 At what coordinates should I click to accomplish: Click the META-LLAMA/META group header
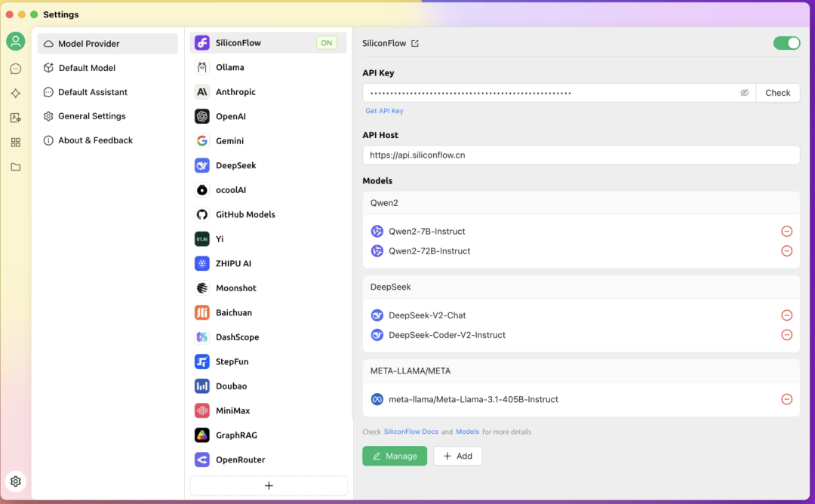[x=581, y=371]
